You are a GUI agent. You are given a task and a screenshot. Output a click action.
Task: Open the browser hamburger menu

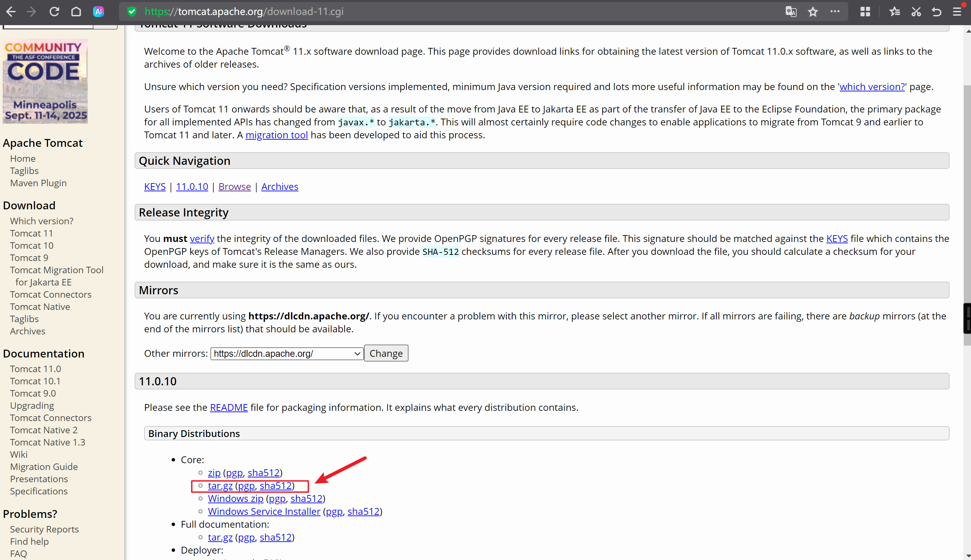[x=957, y=12]
